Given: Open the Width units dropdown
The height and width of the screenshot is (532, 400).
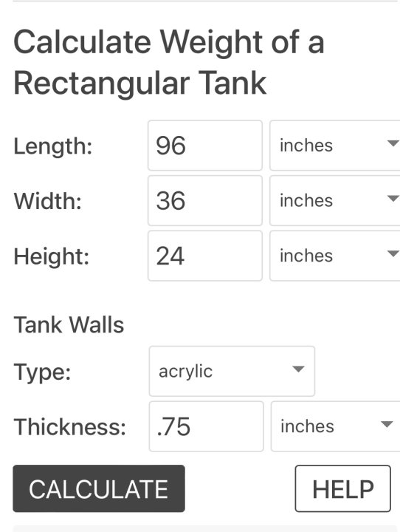Looking at the screenshot, I should click(335, 200).
